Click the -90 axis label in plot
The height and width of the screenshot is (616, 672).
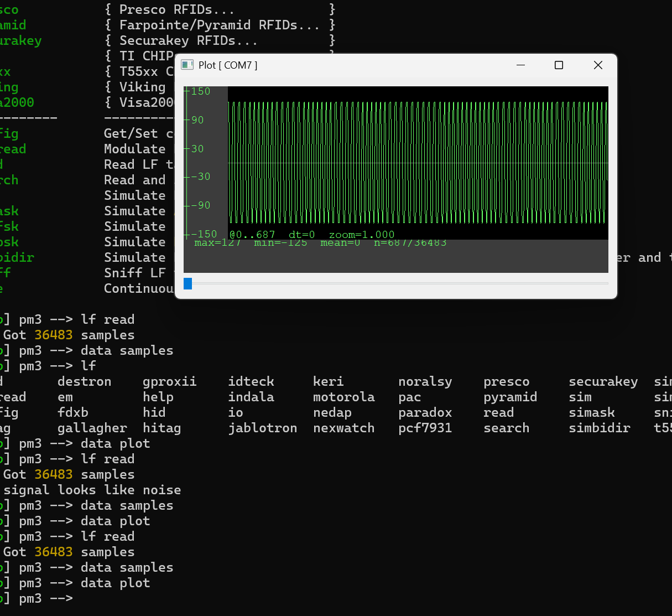point(200,205)
